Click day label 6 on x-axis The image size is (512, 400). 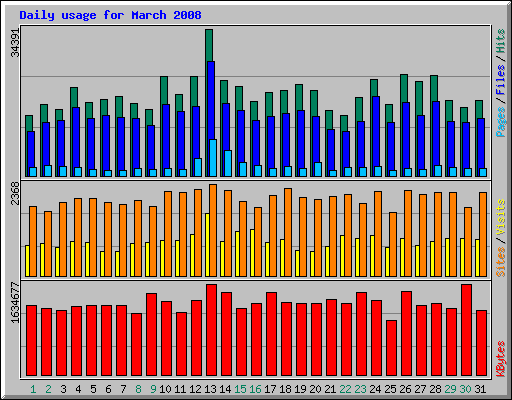pyautogui.click(x=108, y=389)
